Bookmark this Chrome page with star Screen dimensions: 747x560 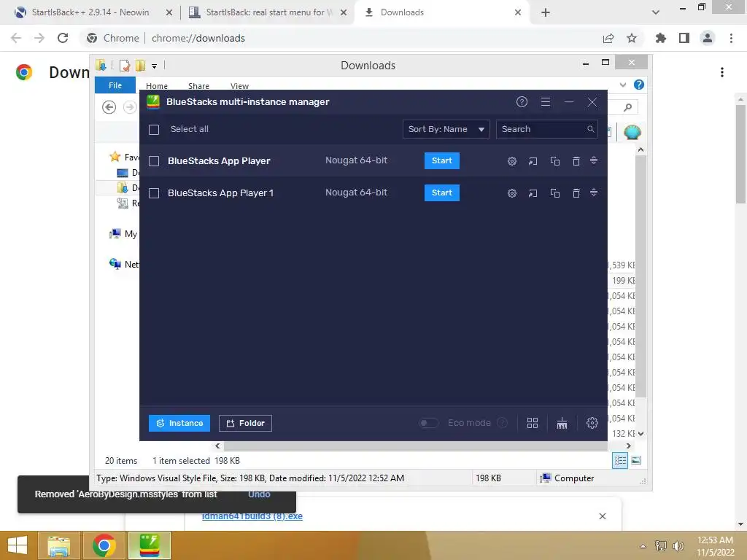[632, 38]
